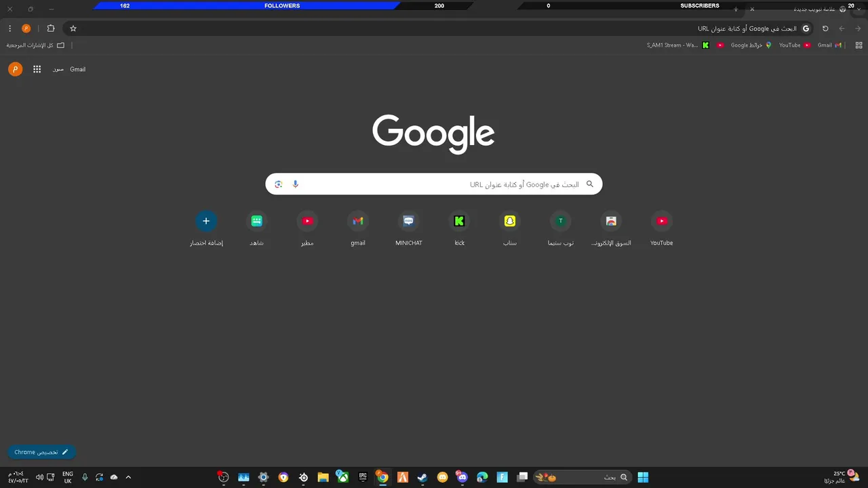Focus the Chrome address bar
The image size is (868, 488).
[439, 28]
